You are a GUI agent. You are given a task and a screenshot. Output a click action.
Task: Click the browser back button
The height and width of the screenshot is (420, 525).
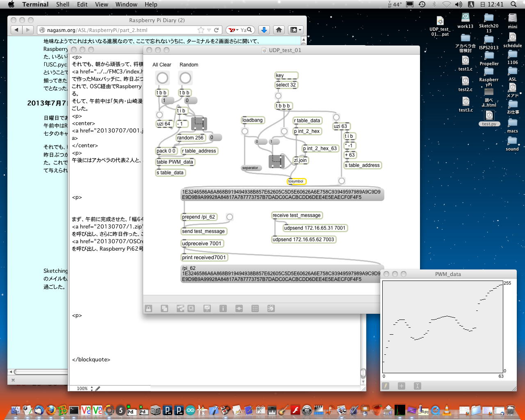(x=16, y=30)
